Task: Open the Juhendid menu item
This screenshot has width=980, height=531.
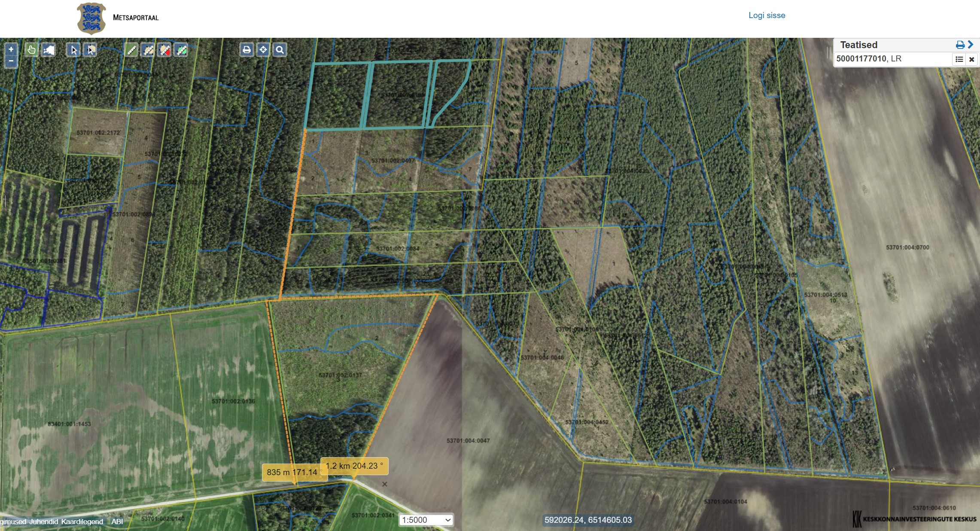Action: [x=43, y=522]
